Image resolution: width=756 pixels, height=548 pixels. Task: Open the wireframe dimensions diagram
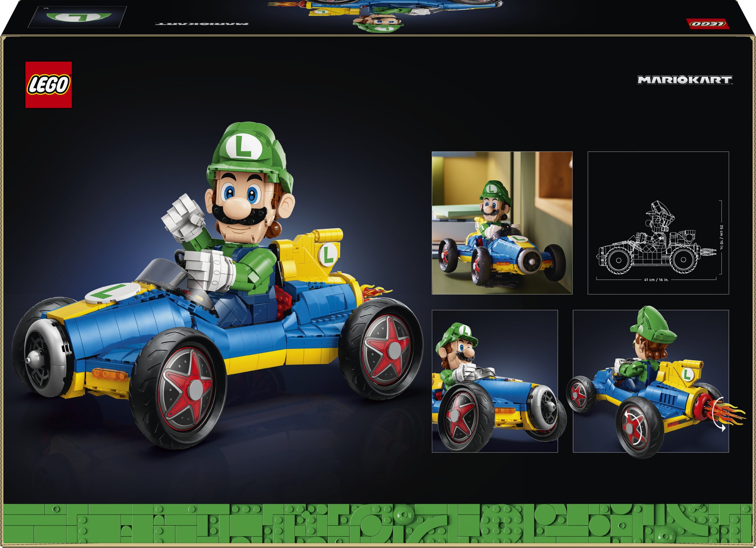click(x=658, y=223)
